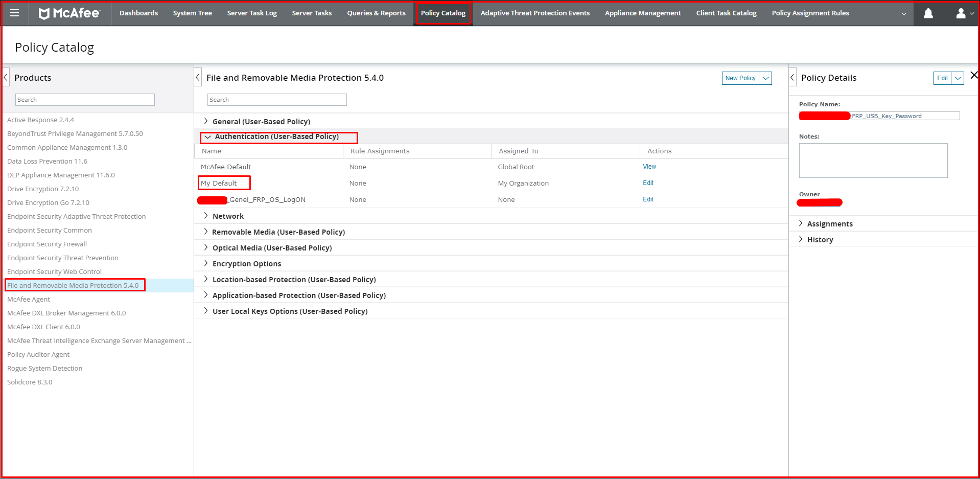The image size is (980, 479).
Task: Close the Policy Details pane
Action: pos(974,75)
